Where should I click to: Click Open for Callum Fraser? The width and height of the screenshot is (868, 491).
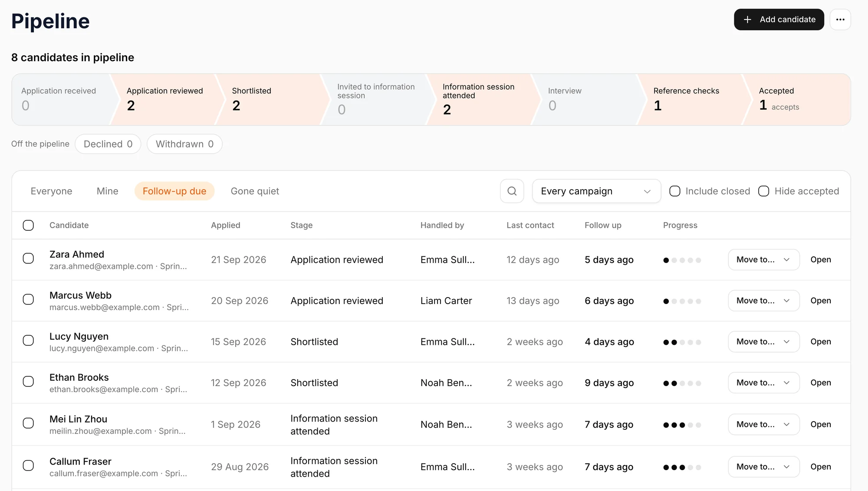(821, 467)
